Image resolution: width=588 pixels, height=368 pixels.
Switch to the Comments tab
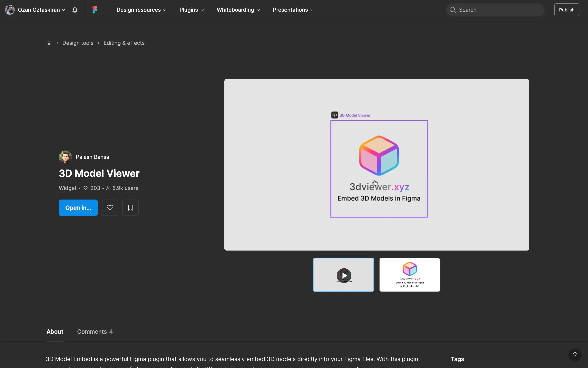(x=95, y=331)
